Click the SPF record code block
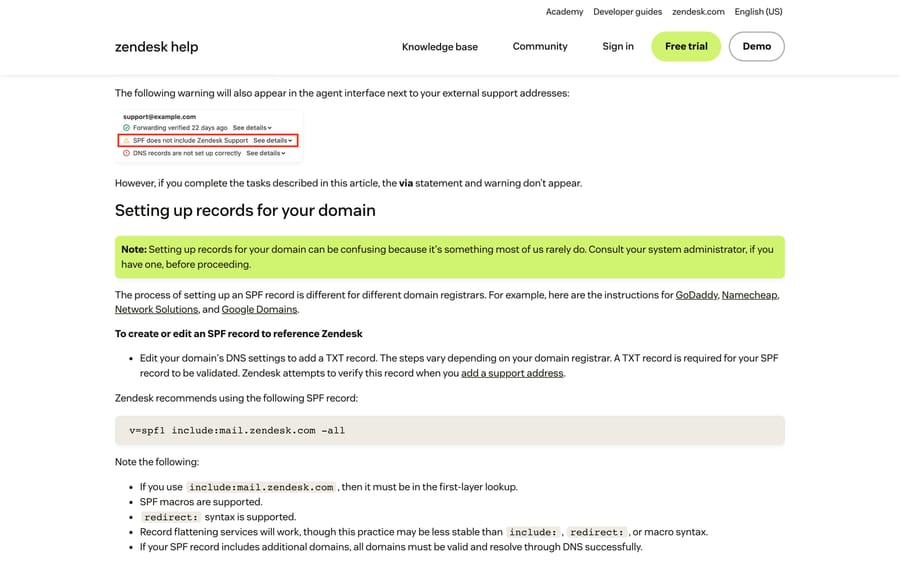This screenshot has width=900, height=563. [449, 430]
